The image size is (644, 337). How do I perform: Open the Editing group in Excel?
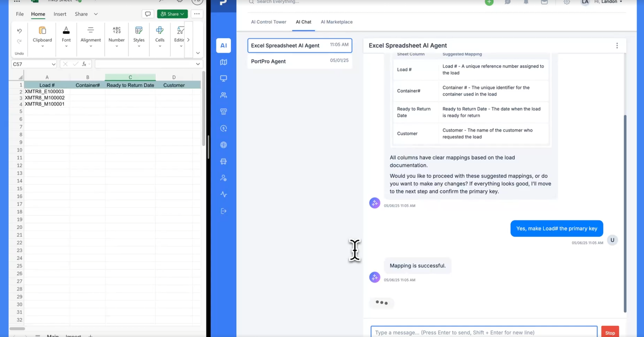pyautogui.click(x=179, y=37)
